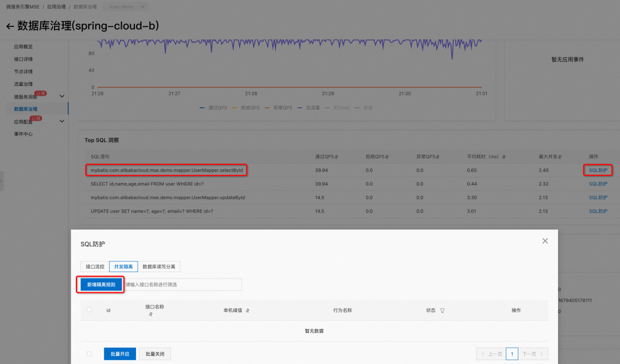Sort by 异常QPS column sort icon
Screen dimensions: 620x364
click(437, 157)
